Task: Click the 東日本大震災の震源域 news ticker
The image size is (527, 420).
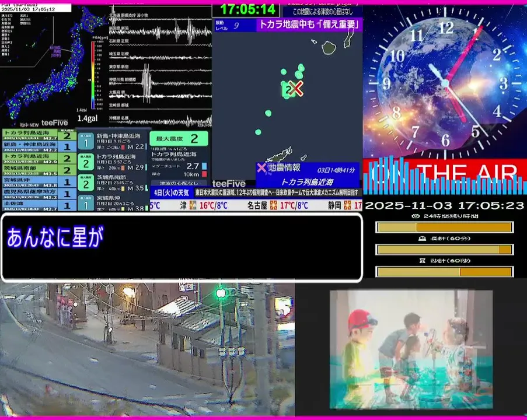Action: 277,192
